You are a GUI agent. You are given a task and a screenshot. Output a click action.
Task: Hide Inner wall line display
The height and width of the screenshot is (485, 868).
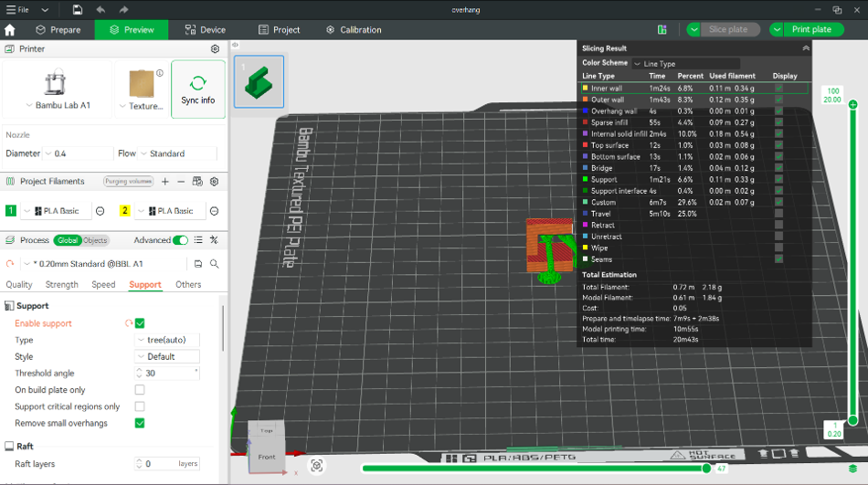[778, 88]
